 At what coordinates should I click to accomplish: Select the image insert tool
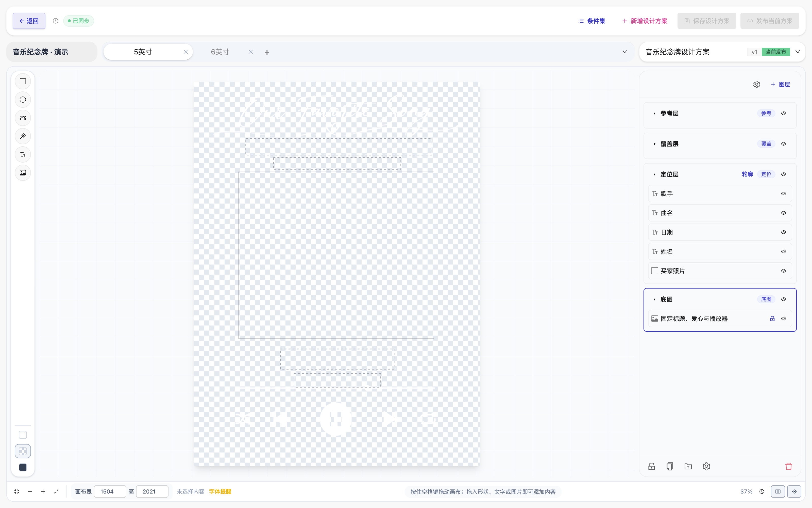23,173
